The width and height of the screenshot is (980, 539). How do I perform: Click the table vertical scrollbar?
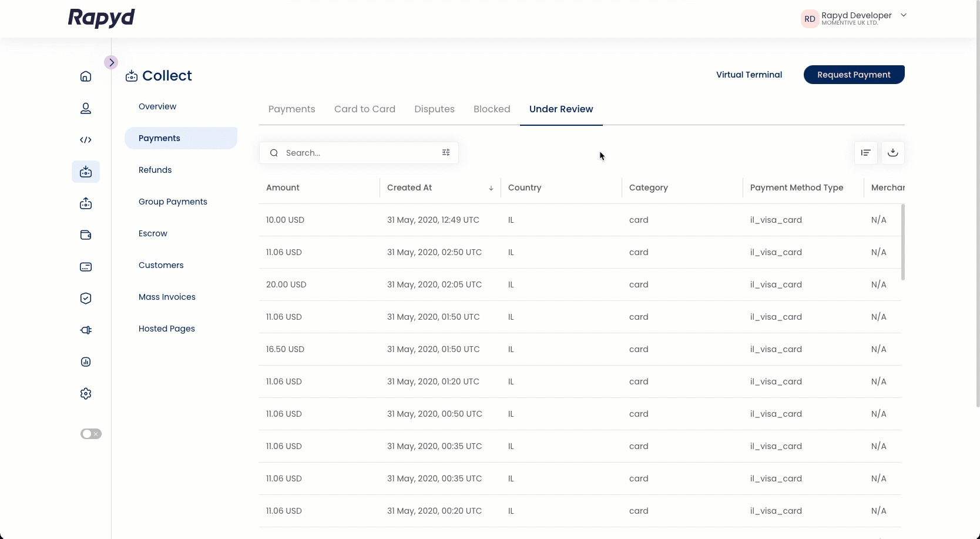pyautogui.click(x=903, y=242)
